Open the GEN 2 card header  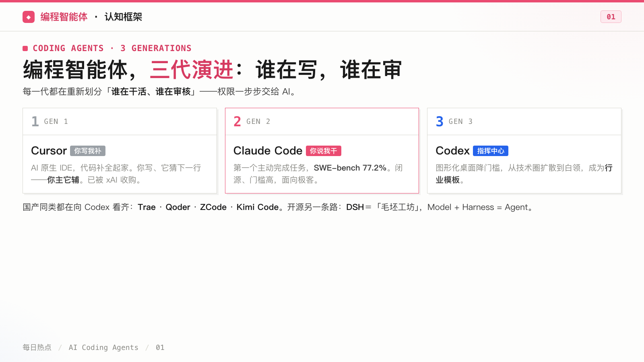coord(322,121)
